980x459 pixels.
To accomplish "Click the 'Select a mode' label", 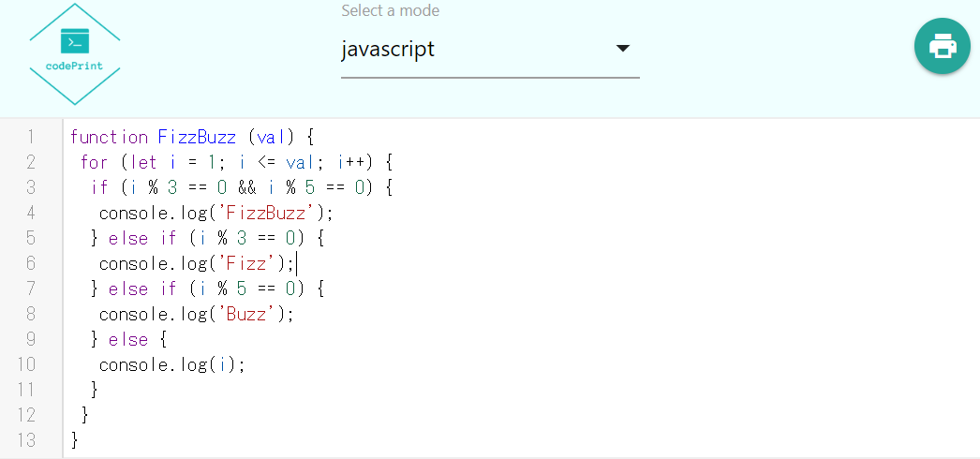I will 390,11.
